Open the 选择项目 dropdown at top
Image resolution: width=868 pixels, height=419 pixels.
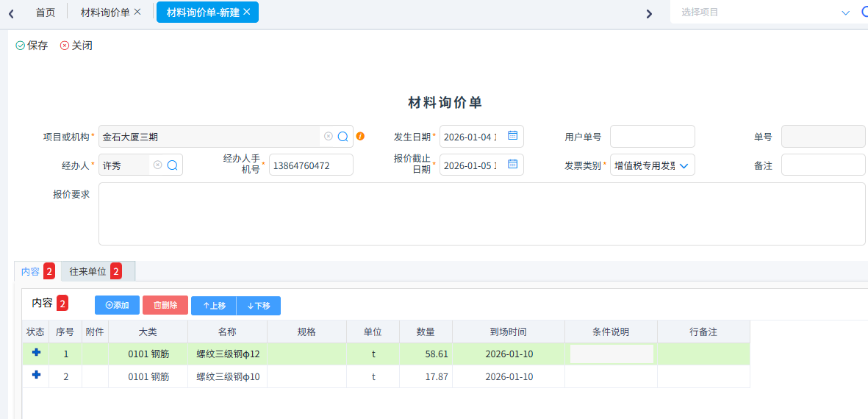point(844,12)
